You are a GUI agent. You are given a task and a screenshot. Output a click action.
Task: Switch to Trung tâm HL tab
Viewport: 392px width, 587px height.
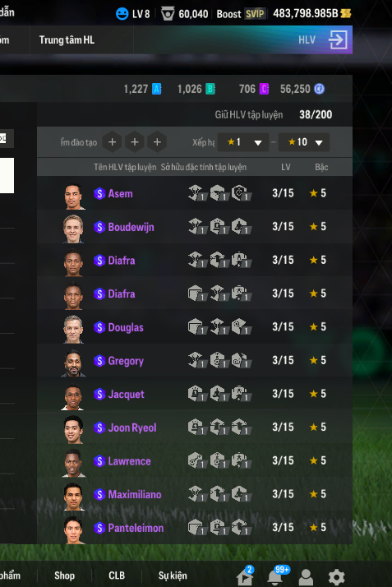(x=67, y=39)
